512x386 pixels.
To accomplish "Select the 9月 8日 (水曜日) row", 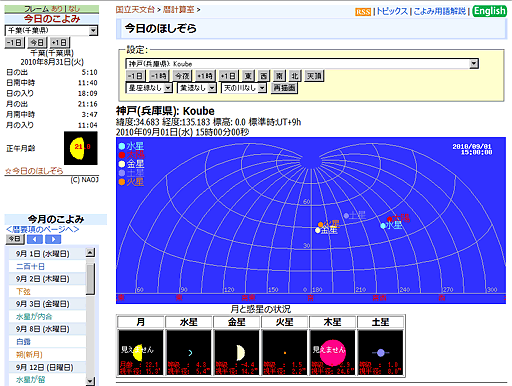I will click(x=47, y=329).
